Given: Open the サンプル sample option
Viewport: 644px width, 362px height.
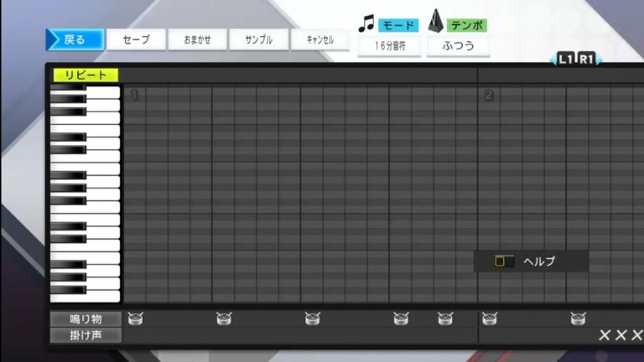Looking at the screenshot, I should click(257, 39).
